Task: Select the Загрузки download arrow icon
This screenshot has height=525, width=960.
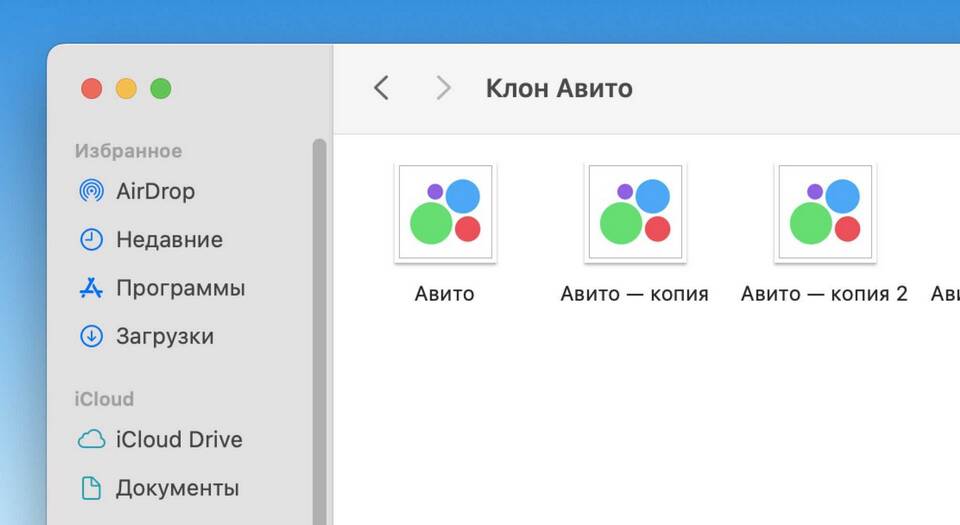Action: (x=91, y=336)
